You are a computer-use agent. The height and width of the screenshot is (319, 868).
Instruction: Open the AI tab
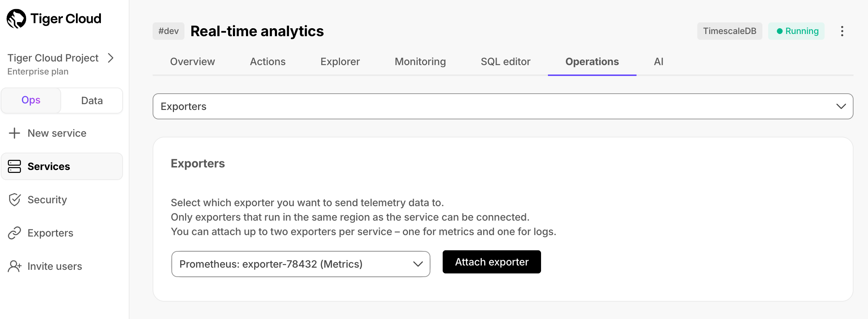coord(659,61)
